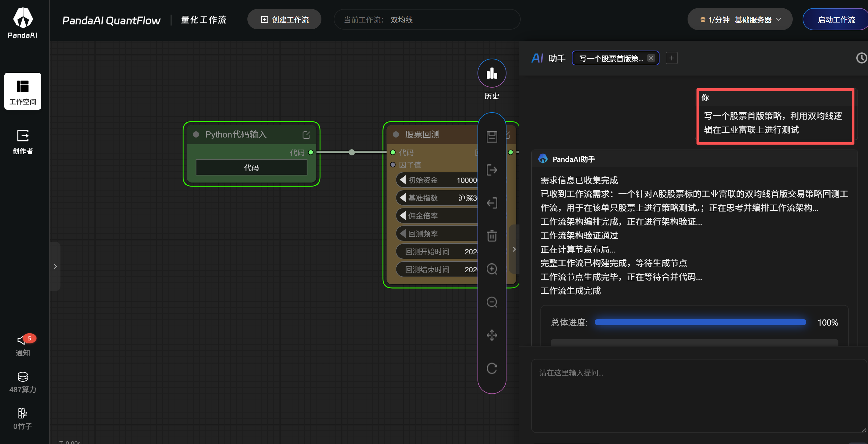Click the 100% progress value

[x=828, y=323]
